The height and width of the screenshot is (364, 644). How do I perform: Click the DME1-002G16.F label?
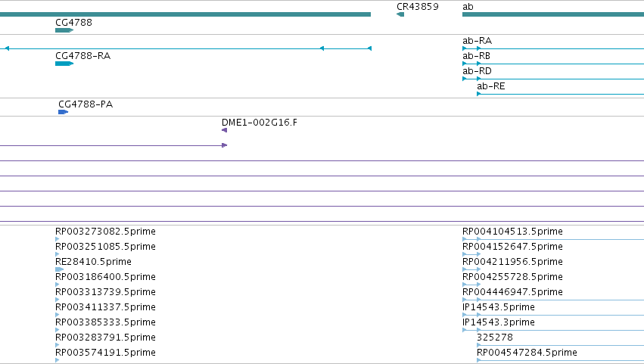click(259, 122)
